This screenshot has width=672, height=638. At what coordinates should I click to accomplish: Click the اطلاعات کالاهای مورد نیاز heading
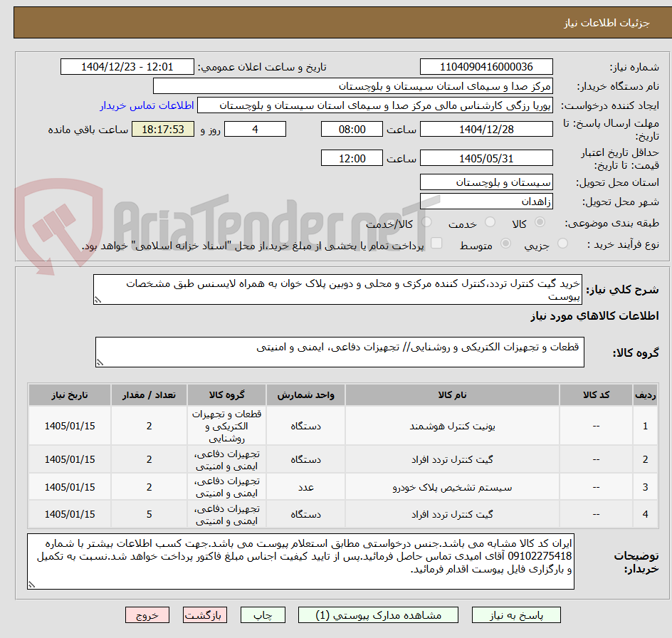[x=594, y=316]
